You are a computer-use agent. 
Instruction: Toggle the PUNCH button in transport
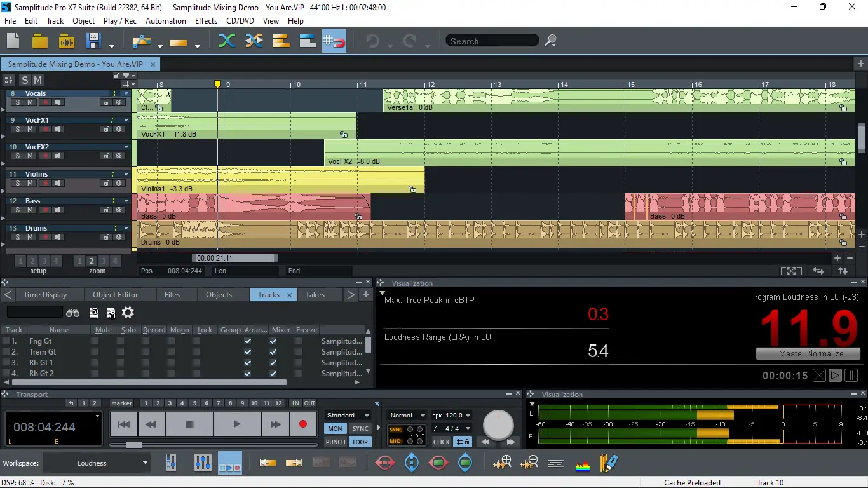click(336, 442)
